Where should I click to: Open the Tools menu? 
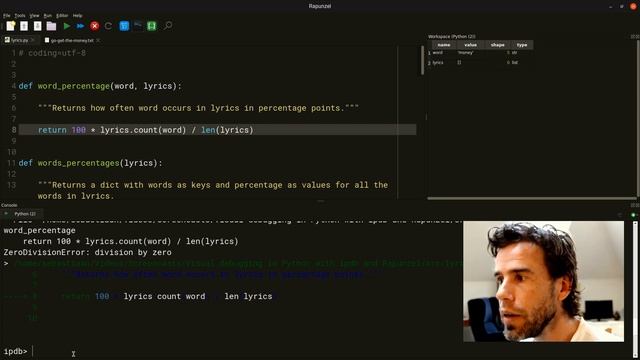(x=20, y=16)
